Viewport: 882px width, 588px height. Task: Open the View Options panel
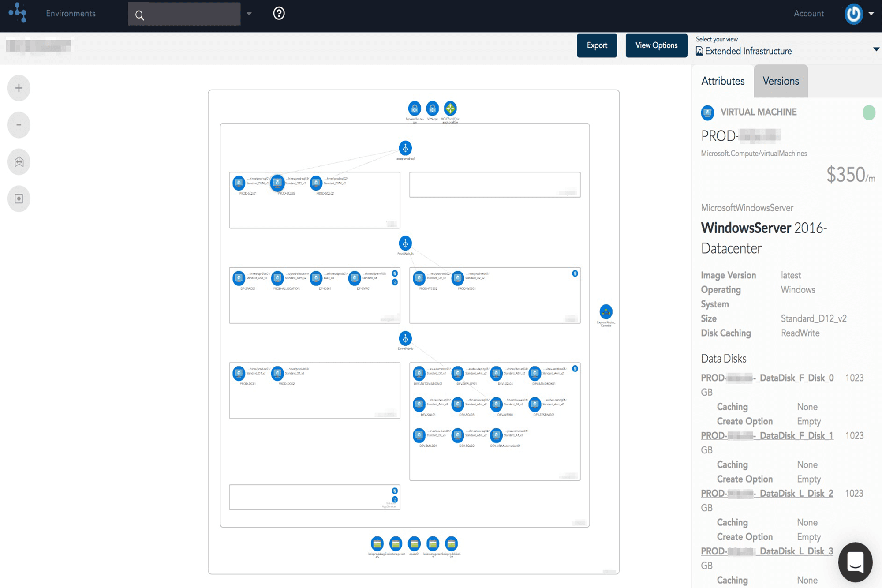pyautogui.click(x=656, y=45)
